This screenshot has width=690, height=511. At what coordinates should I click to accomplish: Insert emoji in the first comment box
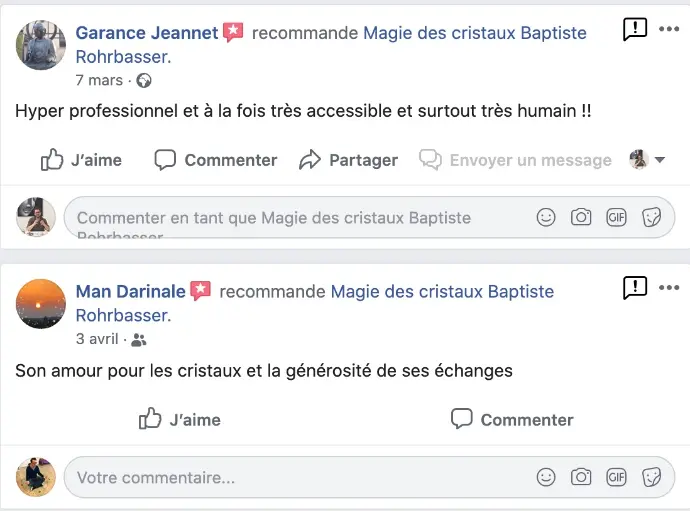point(546,217)
